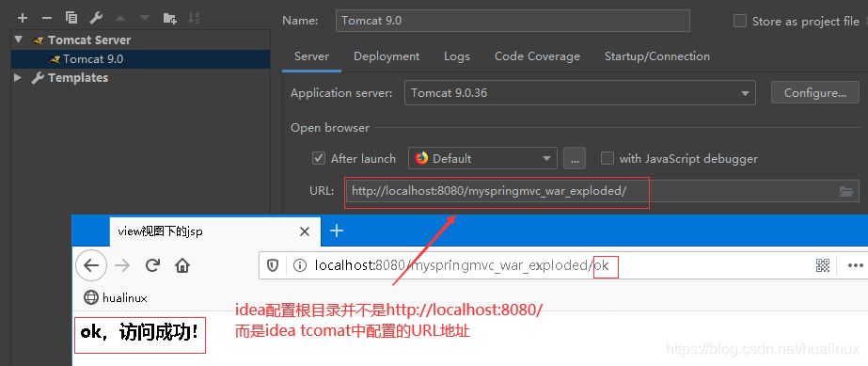Click folder browse icon in URL field
The height and width of the screenshot is (366, 868).
pyautogui.click(x=845, y=192)
